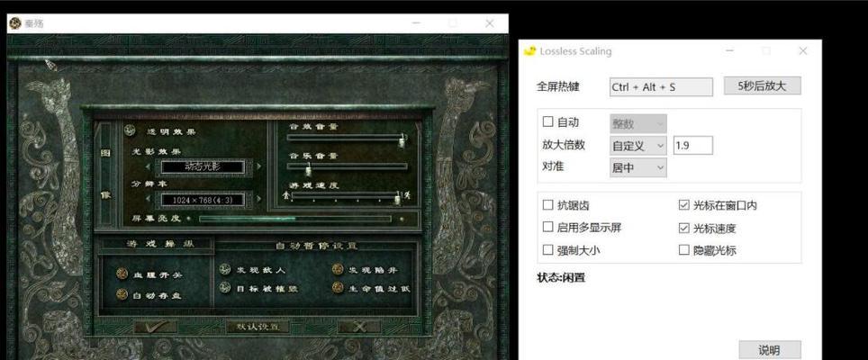Click the duck icon in Lossless Scaling title bar
The height and width of the screenshot is (360, 868).
(529, 51)
